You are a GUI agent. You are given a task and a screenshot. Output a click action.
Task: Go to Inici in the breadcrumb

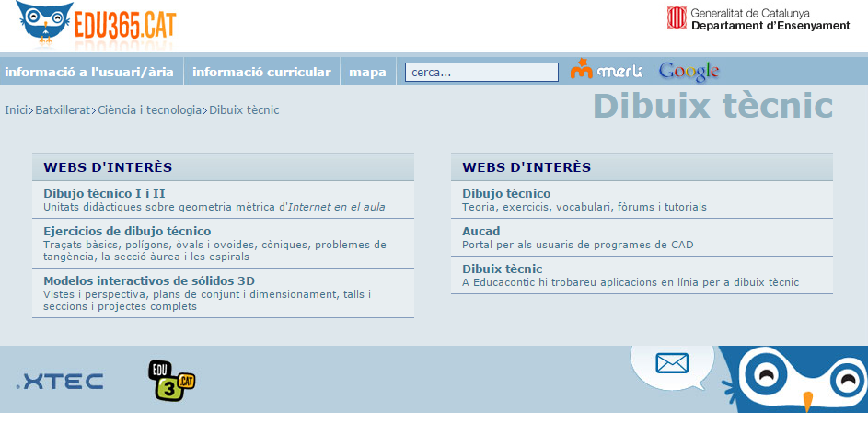pos(17,109)
